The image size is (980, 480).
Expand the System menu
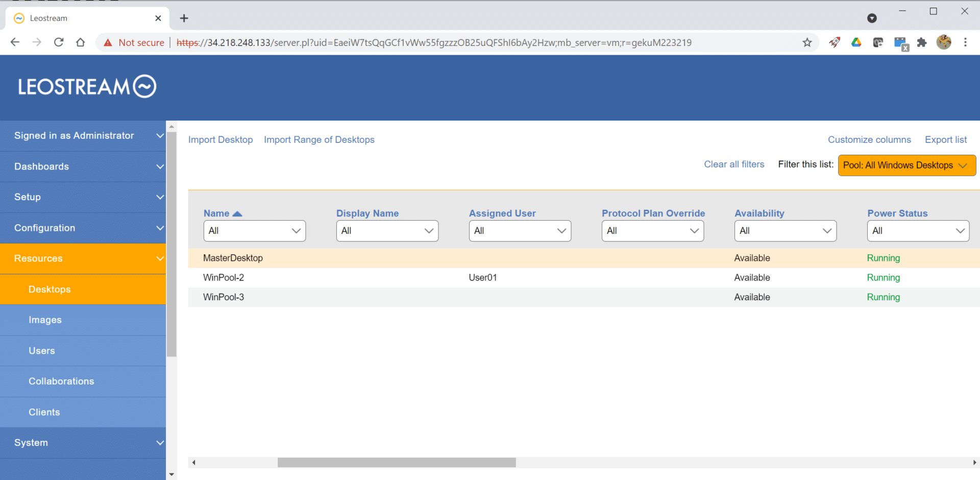pos(83,443)
